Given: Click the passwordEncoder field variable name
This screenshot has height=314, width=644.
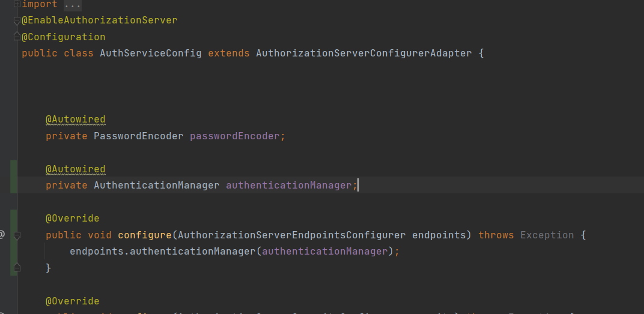Looking at the screenshot, I should [x=234, y=136].
